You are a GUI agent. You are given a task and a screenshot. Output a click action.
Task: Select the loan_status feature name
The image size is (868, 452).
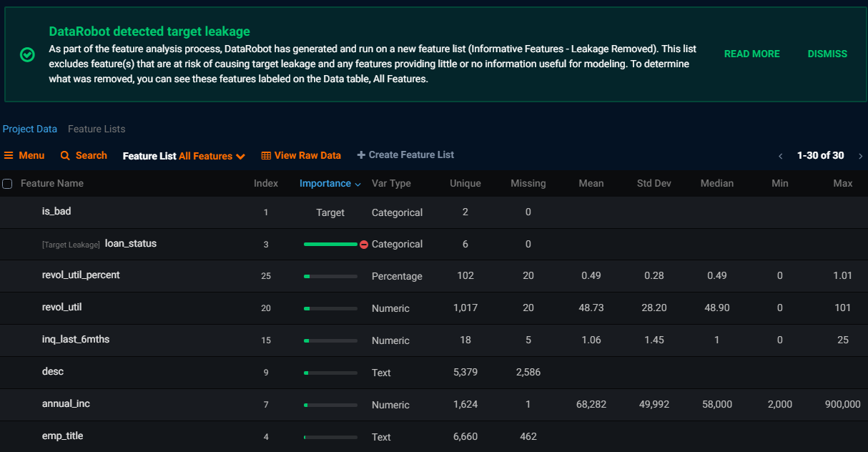point(131,244)
